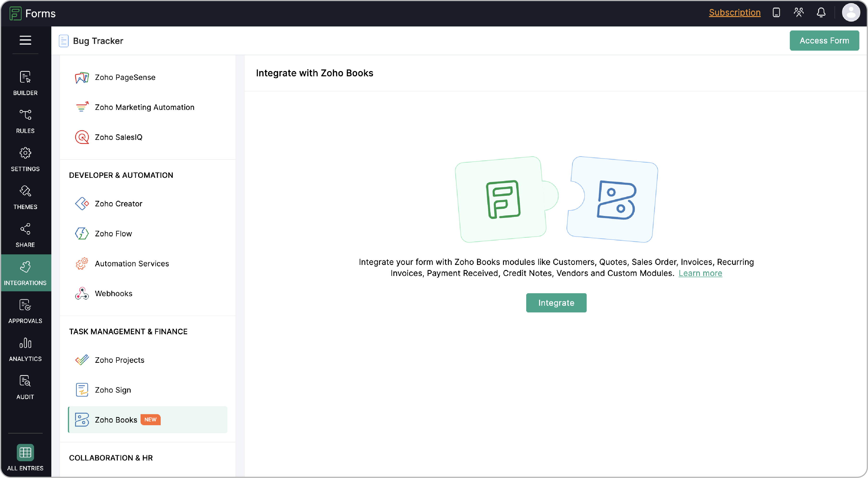Viewport: 868px width, 478px height.
Task: Click the Zoho Books icon in list
Action: tap(82, 420)
